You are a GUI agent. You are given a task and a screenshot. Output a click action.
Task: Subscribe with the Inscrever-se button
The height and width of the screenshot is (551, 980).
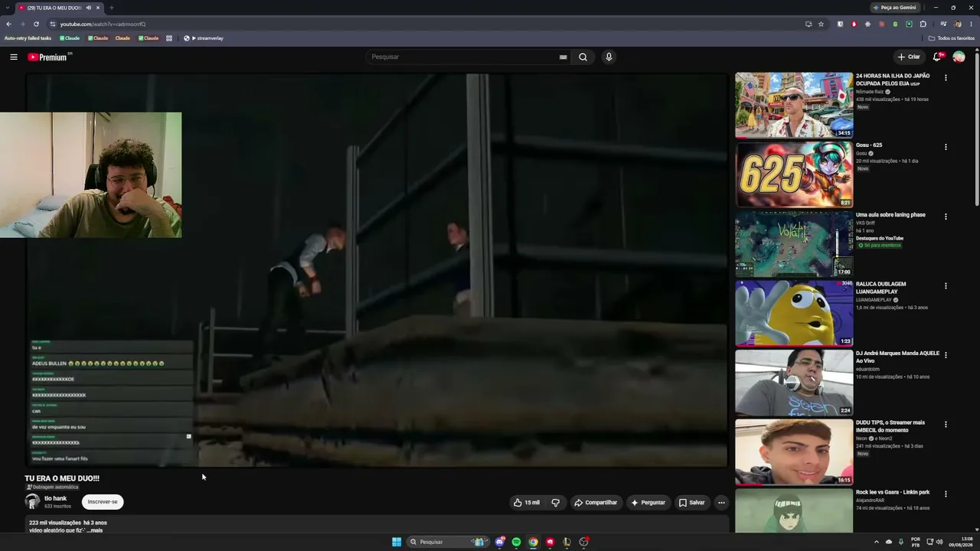tap(103, 502)
